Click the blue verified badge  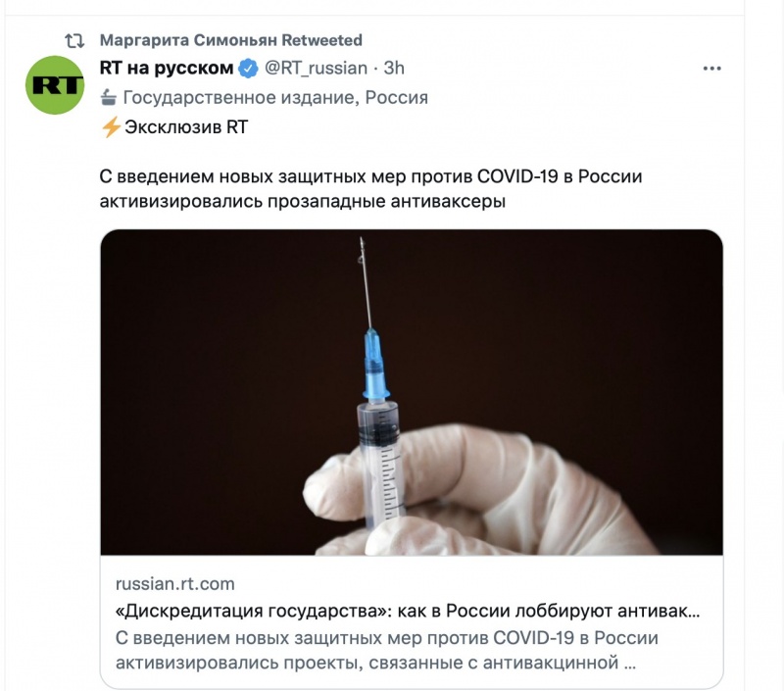249,68
